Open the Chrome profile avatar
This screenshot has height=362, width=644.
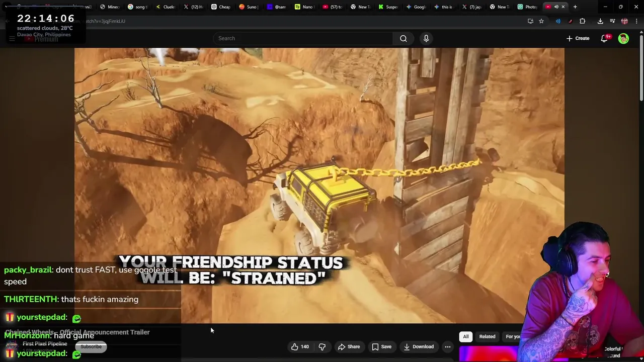[x=624, y=21]
